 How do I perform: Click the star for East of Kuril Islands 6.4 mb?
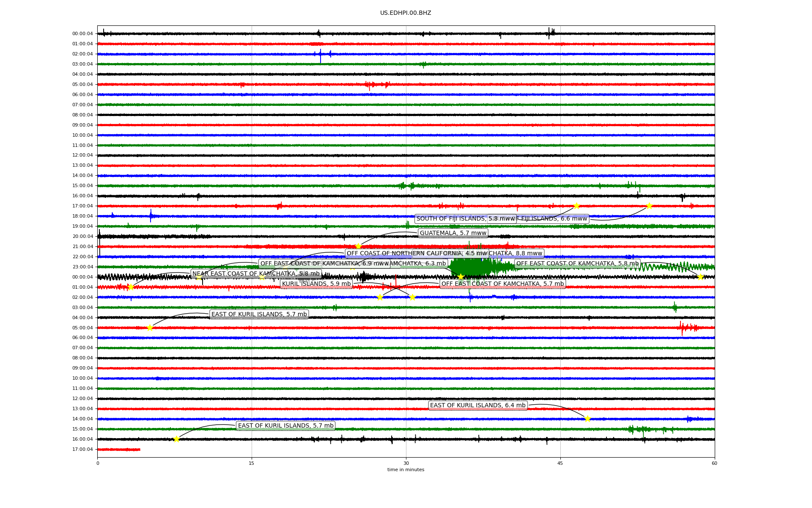point(587,419)
